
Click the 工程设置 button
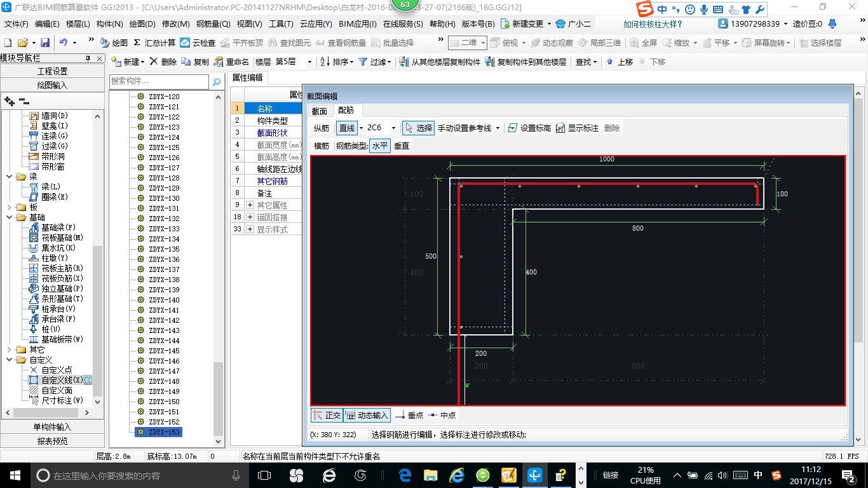pyautogui.click(x=52, y=71)
